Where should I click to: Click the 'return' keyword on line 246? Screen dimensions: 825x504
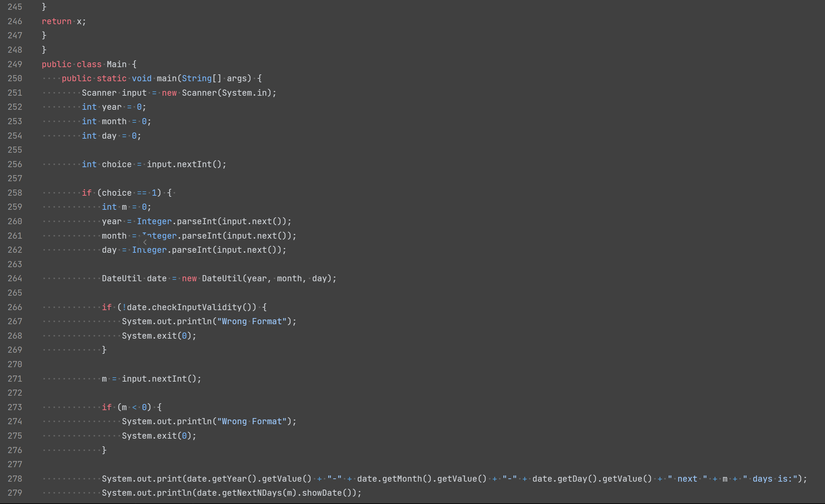tap(56, 21)
